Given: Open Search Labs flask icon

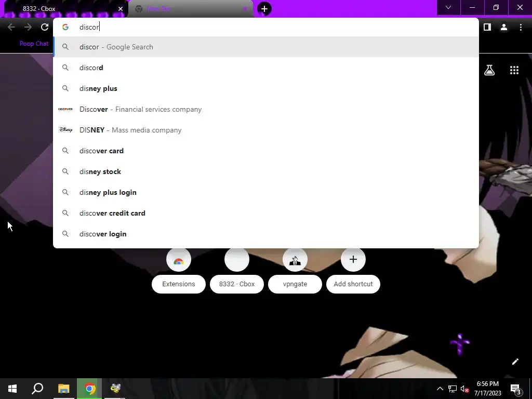Looking at the screenshot, I should click(x=489, y=70).
